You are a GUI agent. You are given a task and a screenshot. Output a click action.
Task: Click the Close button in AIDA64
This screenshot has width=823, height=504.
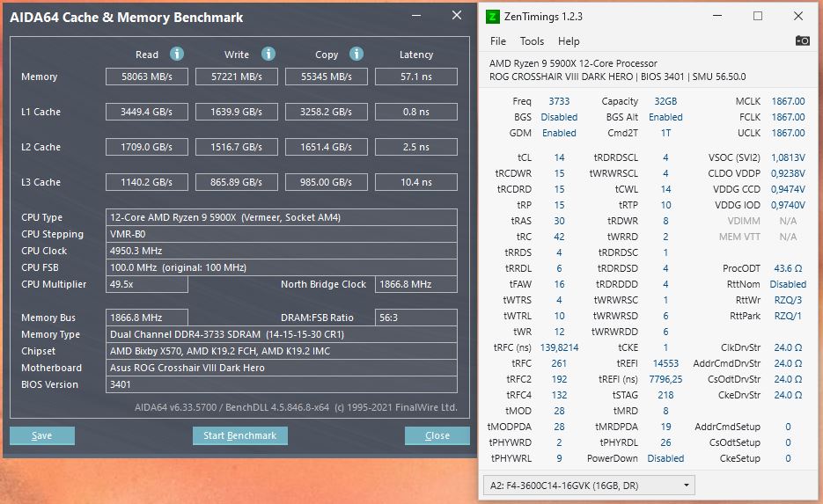(x=437, y=435)
